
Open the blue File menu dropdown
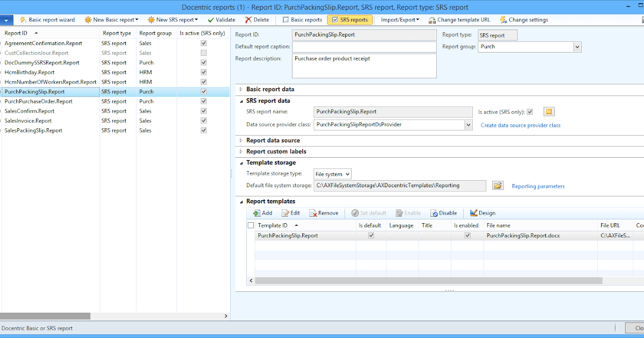[x=6, y=20]
